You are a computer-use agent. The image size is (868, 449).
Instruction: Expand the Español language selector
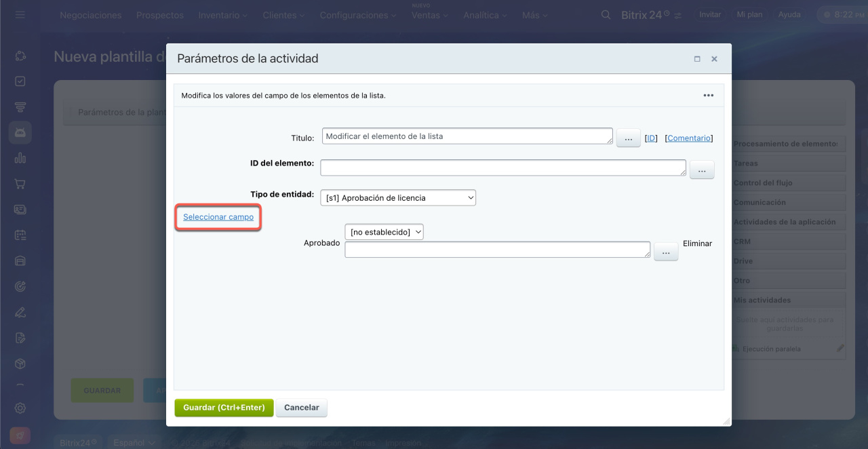(x=134, y=442)
